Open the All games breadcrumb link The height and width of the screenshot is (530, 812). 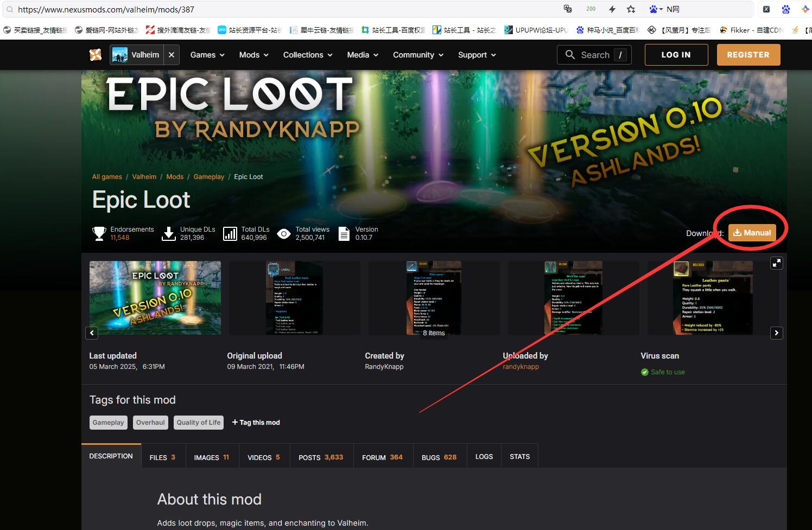click(x=107, y=177)
